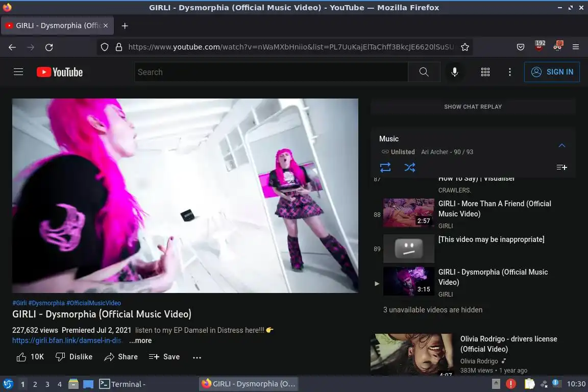Bookmark this page with the star
The image size is (588, 392).
(465, 47)
